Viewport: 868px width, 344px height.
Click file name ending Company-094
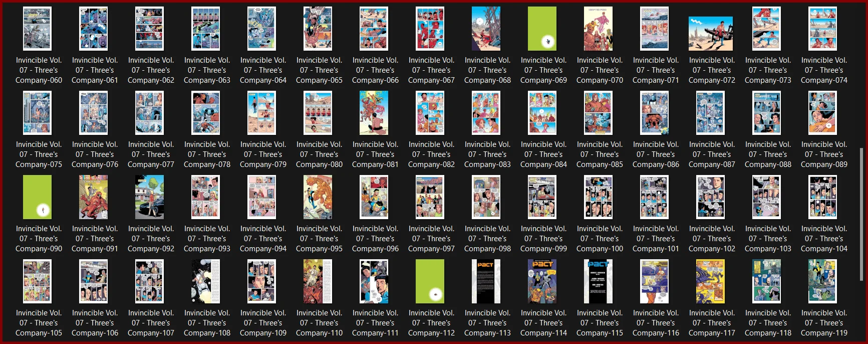[263, 239]
